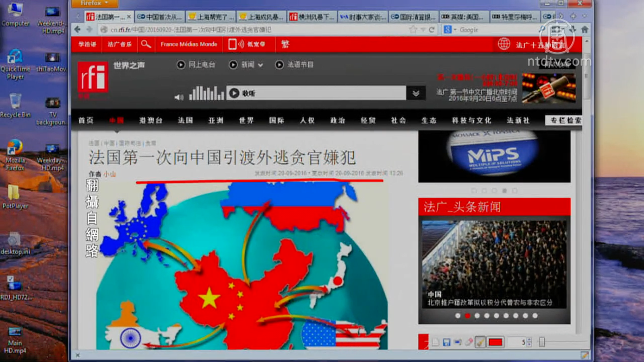
Task: Click the Firefox home button
Action: pyautogui.click(x=584, y=29)
